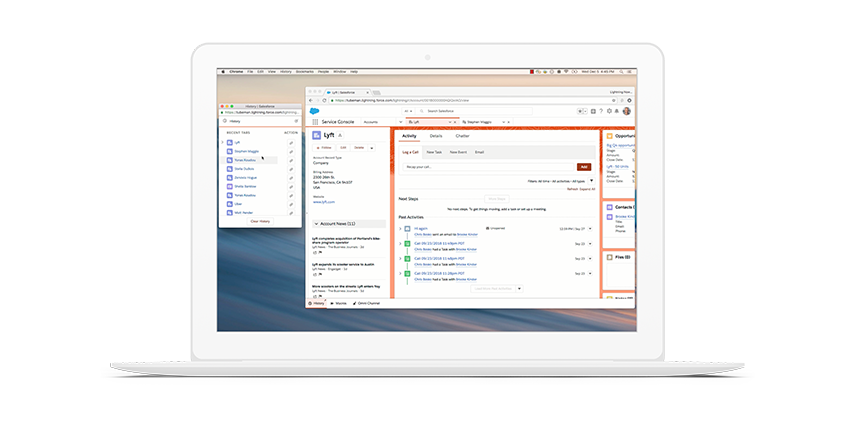This screenshot has width=857, height=447.
Task: Open the user profile avatar
Action: click(x=626, y=111)
